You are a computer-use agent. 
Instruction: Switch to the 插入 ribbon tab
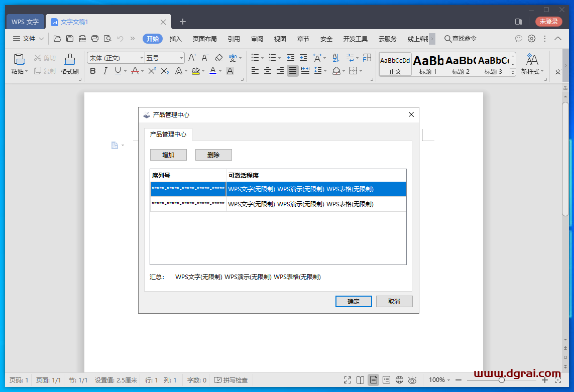coord(175,39)
